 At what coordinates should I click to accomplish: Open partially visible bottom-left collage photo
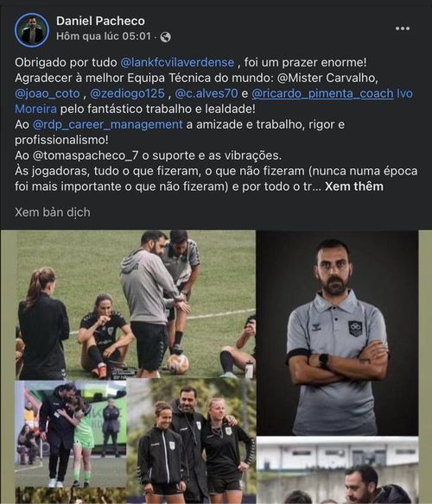click(71, 496)
